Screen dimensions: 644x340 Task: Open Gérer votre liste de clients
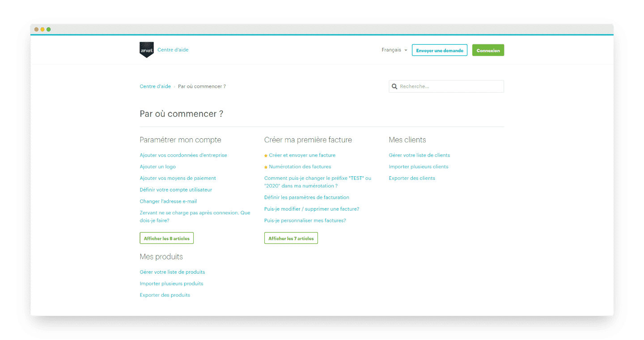(419, 155)
